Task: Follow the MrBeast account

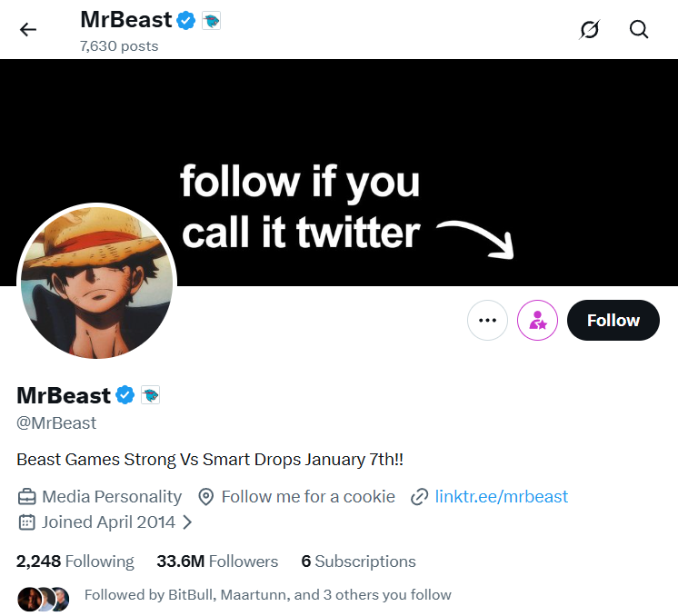Action: 613,320
